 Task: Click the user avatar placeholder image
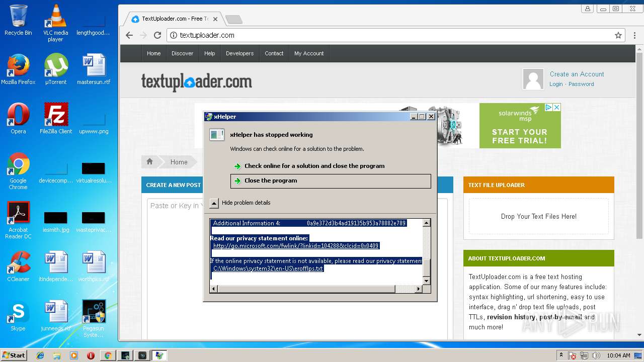click(x=533, y=79)
